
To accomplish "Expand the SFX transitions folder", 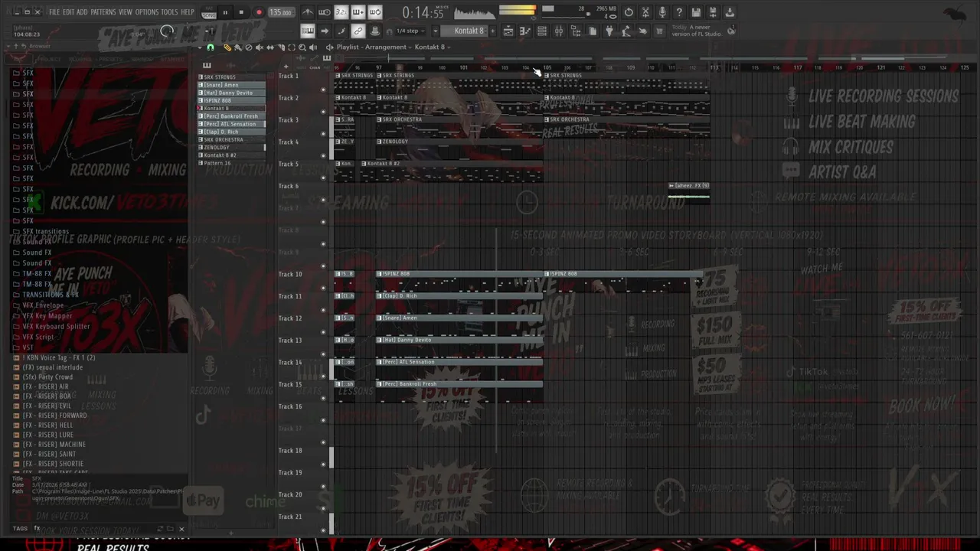I will click(x=45, y=231).
